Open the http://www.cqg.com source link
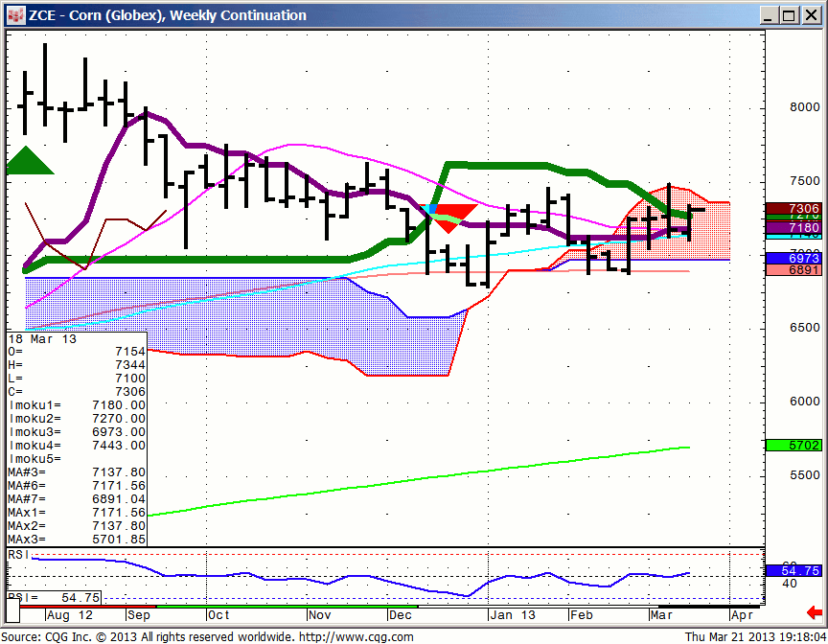Viewport: 828px width, 644px height. [x=356, y=637]
